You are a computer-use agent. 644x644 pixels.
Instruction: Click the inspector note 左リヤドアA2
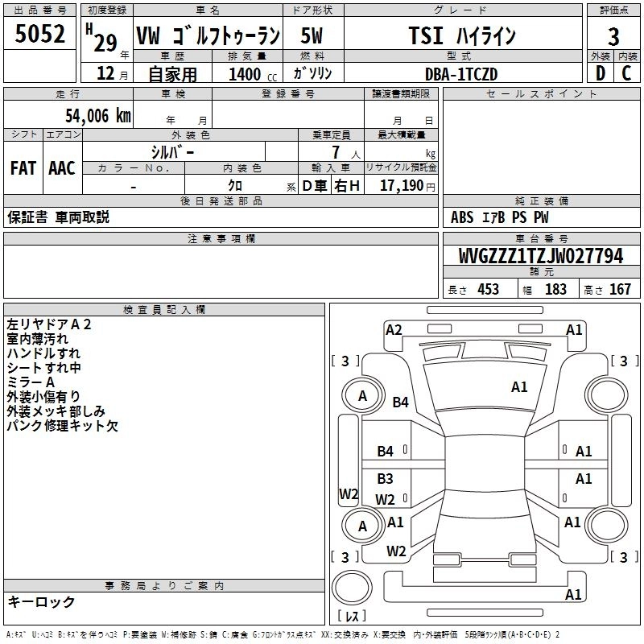49,324
